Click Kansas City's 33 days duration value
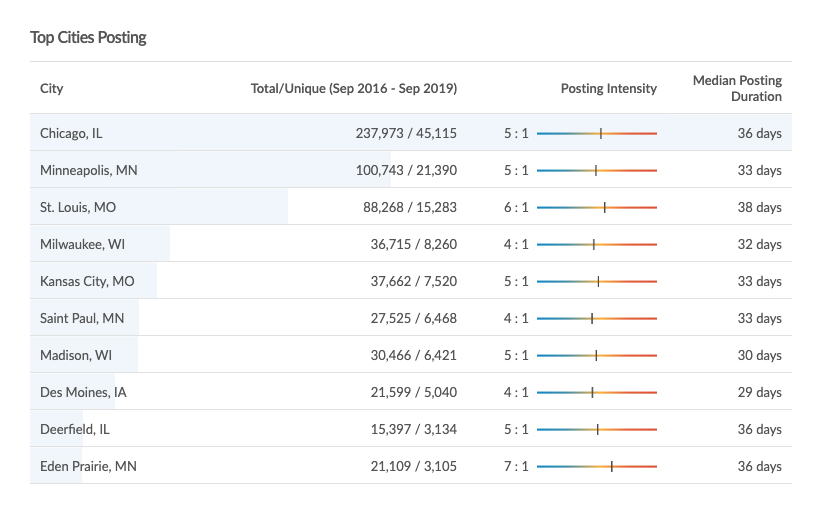 coord(760,281)
